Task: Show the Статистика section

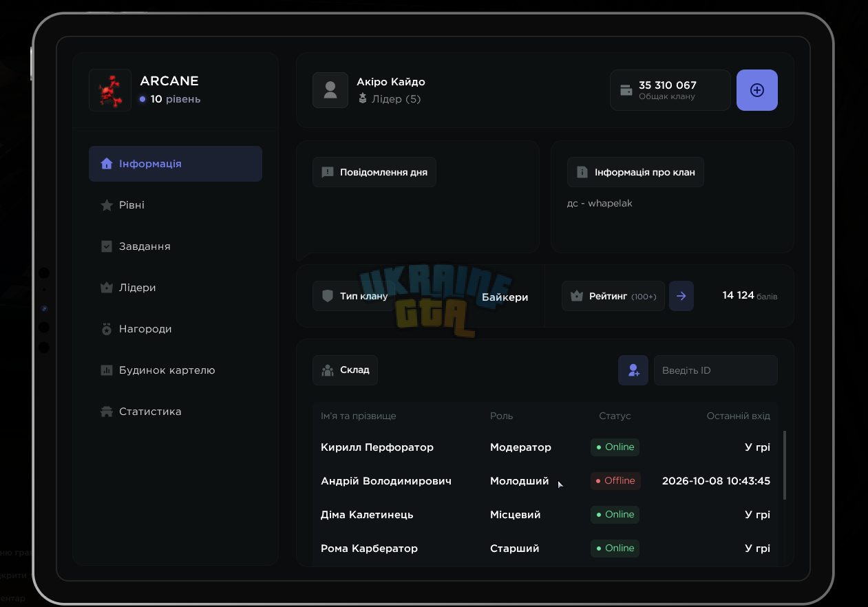Action: [176, 412]
